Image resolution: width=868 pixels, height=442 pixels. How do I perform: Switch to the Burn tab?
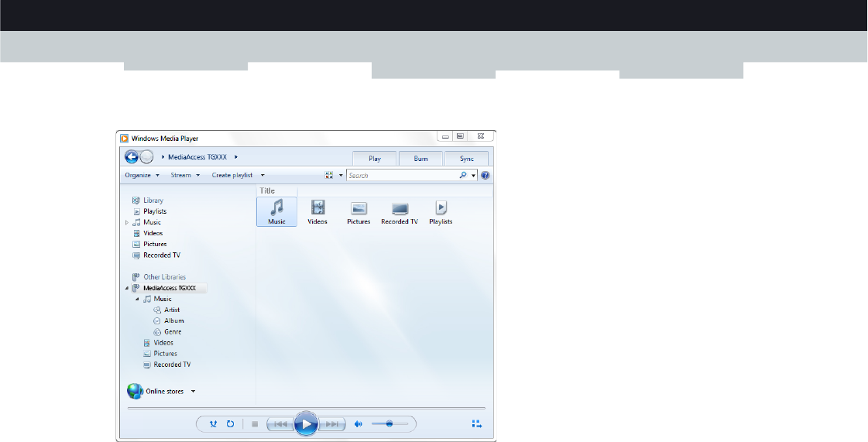tap(420, 158)
